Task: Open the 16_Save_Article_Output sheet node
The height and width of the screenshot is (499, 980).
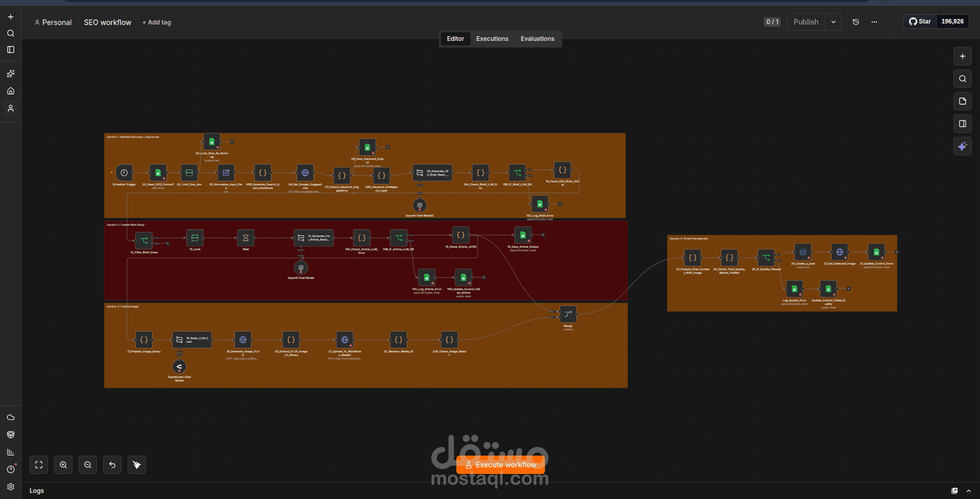Action: 523,235
